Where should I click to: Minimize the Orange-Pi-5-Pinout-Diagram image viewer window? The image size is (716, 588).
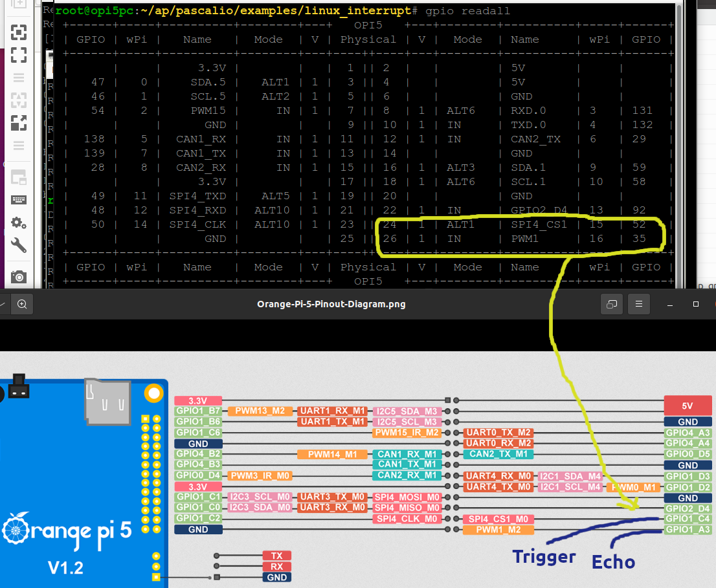(x=670, y=304)
